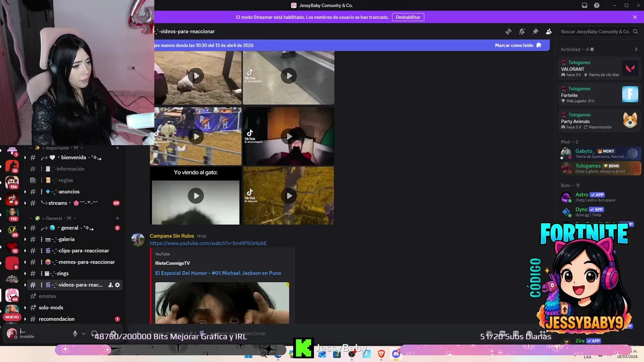Click Marcar como leído button
The width and height of the screenshot is (644, 362).
pos(518,45)
